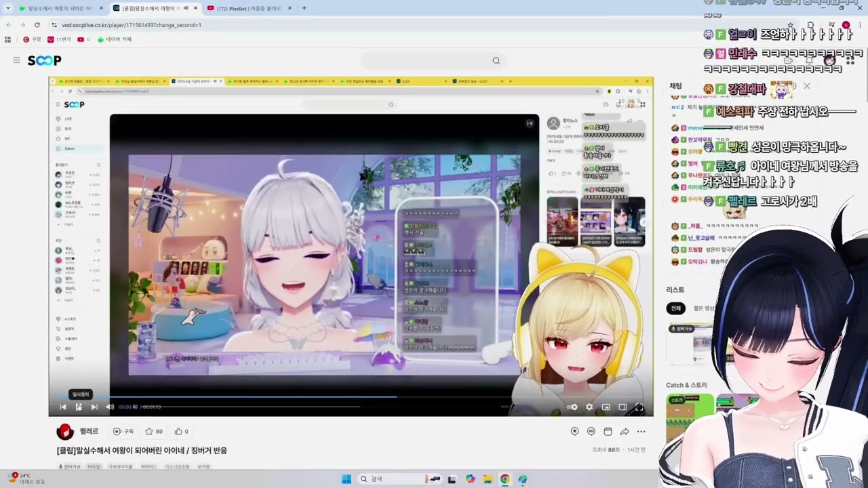Select the 짧은 영상 list filter tab
The width and height of the screenshot is (868, 488).
coord(703,308)
